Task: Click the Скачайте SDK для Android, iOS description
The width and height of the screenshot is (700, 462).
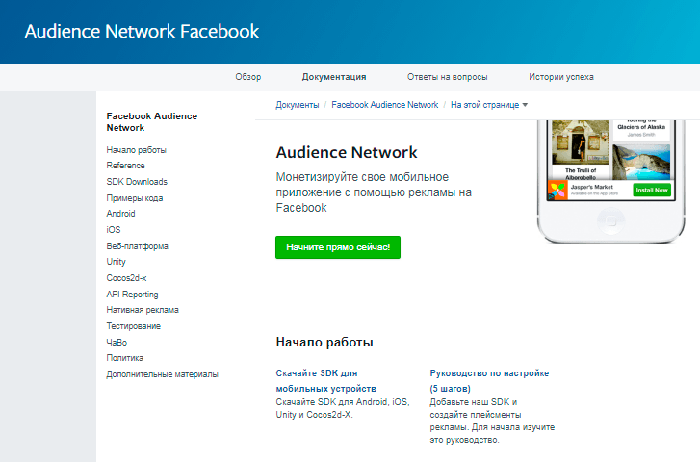Action: point(342,408)
